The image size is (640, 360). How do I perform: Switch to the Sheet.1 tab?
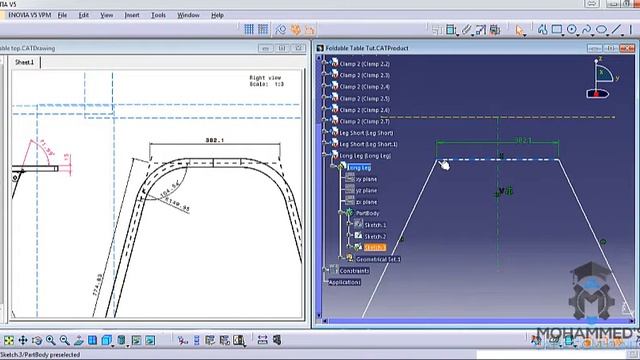24,62
